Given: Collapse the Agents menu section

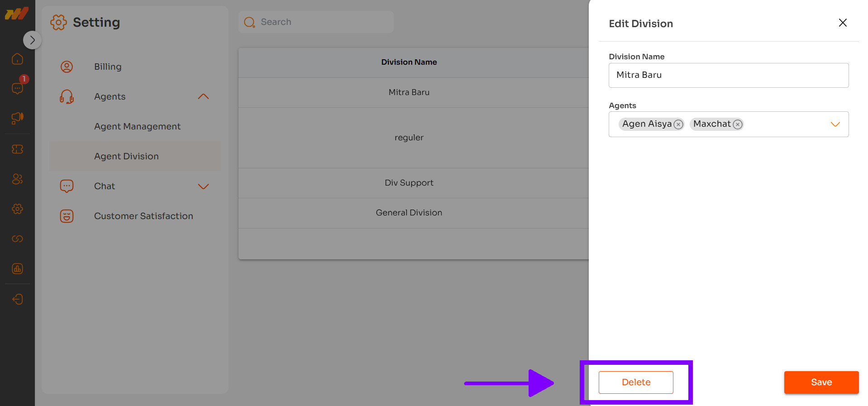Looking at the screenshot, I should click(203, 96).
